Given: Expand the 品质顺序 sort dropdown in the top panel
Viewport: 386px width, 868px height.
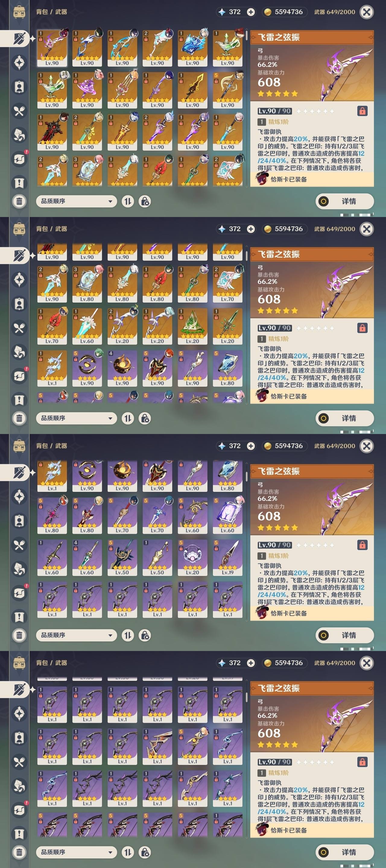Looking at the screenshot, I should coord(77,202).
